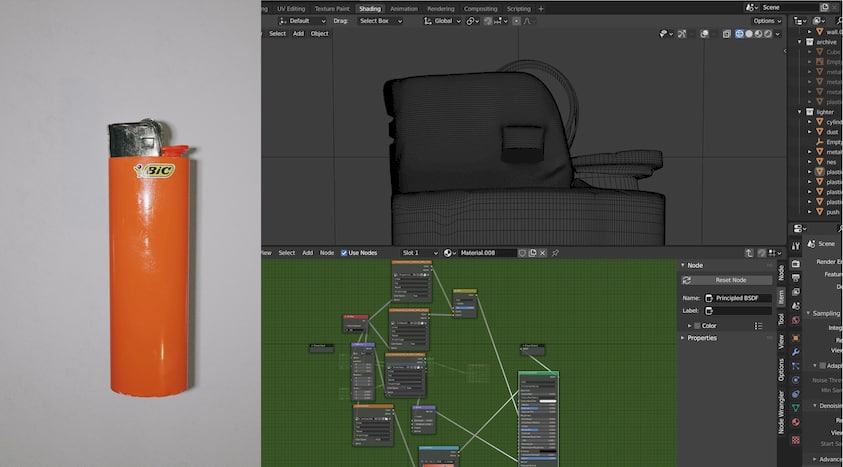
Task: Open the Node Wrangler sidebar tab
Action: pos(781,411)
